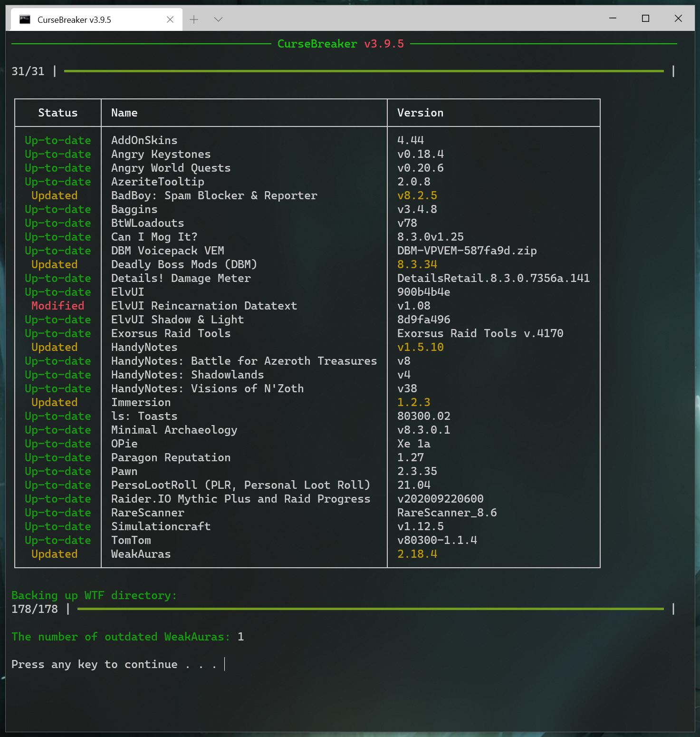Click the ls: Toasts addon name
700x737 pixels.
click(144, 416)
